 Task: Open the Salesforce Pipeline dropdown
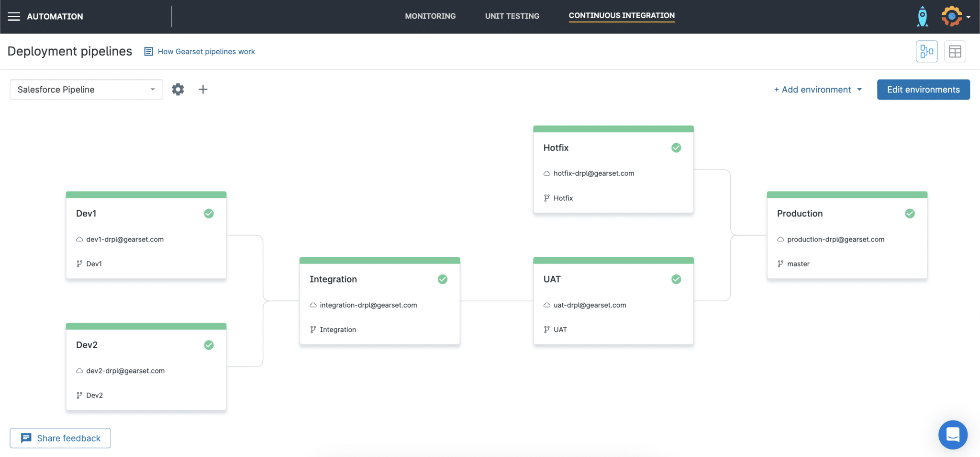tap(86, 89)
